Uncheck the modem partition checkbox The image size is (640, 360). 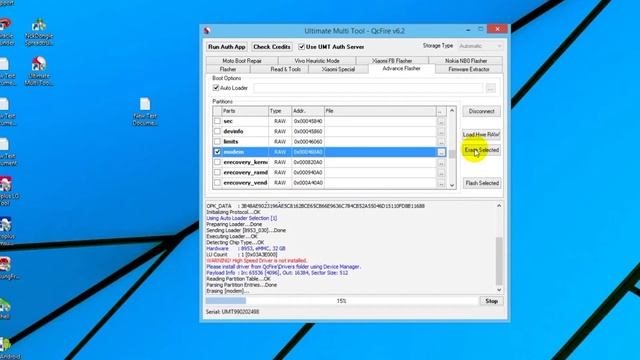(x=217, y=152)
